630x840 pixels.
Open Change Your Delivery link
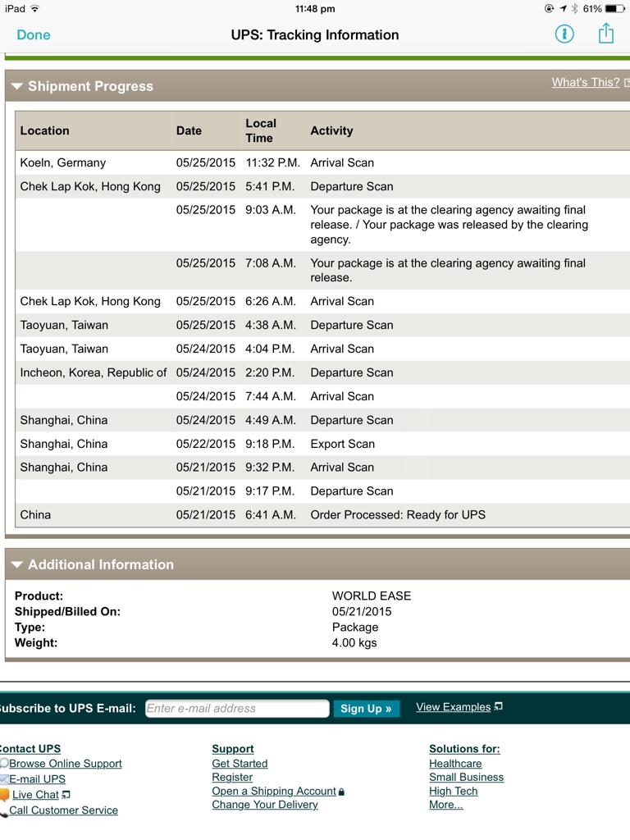point(265,804)
